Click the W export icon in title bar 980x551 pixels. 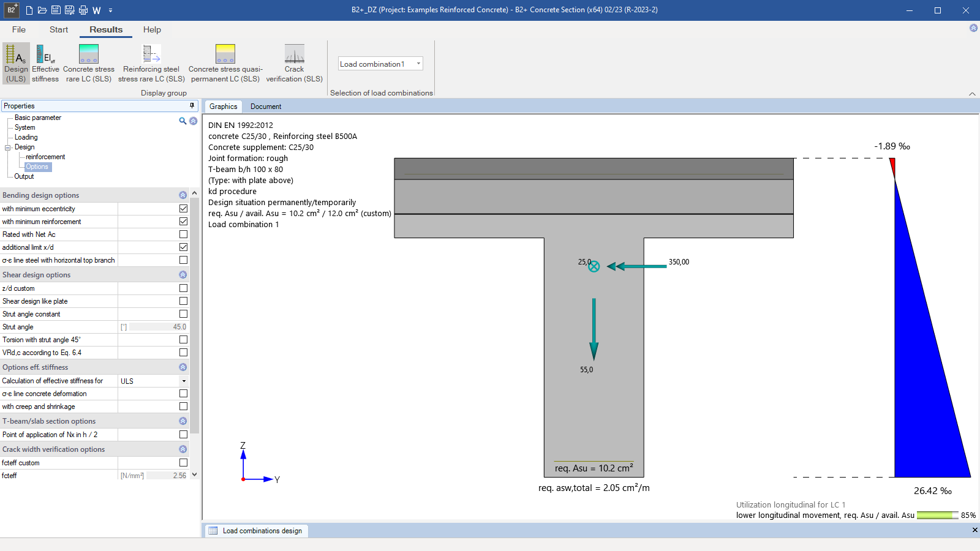(97, 10)
